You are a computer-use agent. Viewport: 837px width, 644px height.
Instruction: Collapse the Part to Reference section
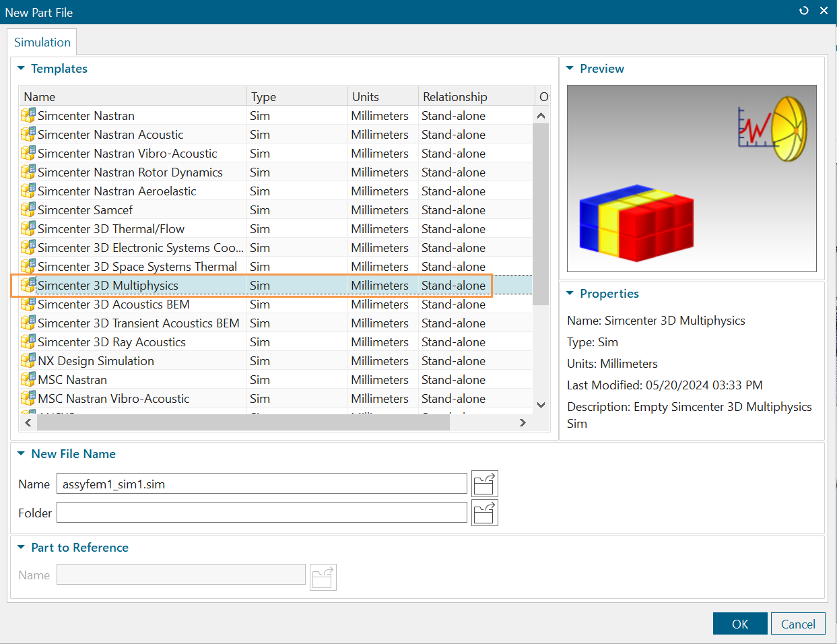[x=21, y=548]
